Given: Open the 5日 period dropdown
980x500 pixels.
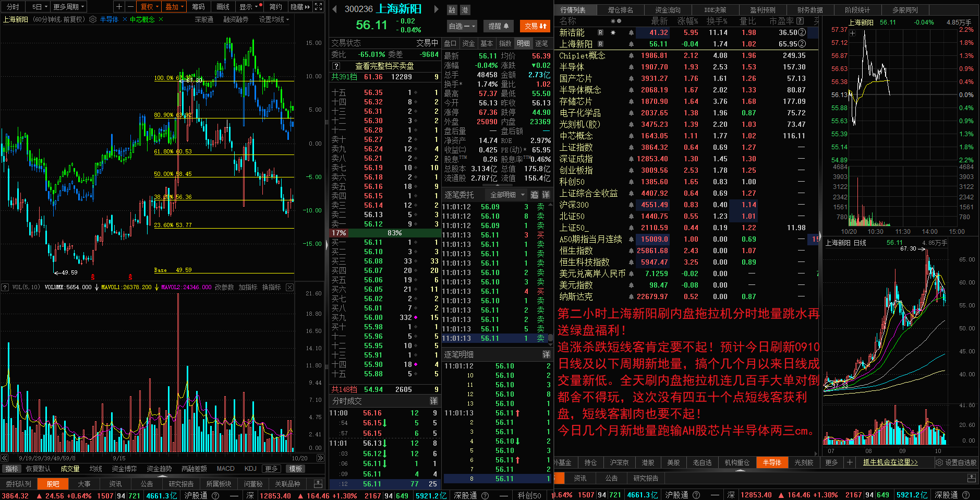Looking at the screenshot, I should click(x=39, y=7).
